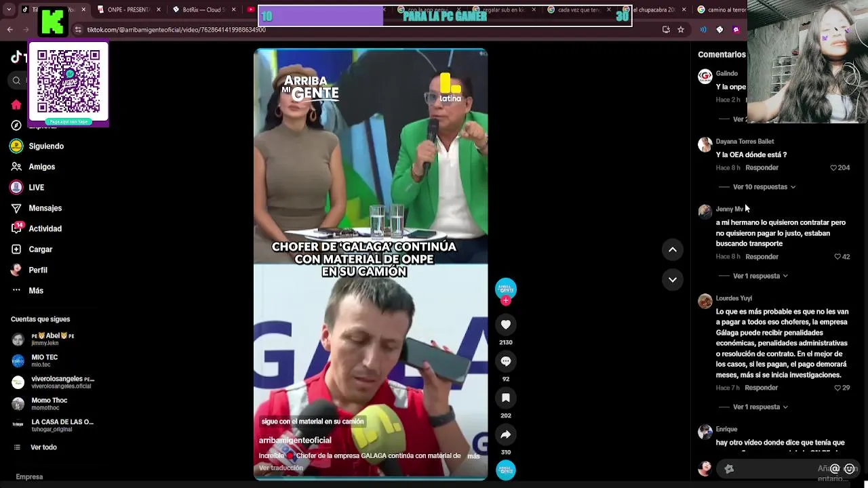The width and height of the screenshot is (868, 488).
Task: Expand Ver 1 respuesta under Lourdes Yuyi's comment
Action: (760, 407)
